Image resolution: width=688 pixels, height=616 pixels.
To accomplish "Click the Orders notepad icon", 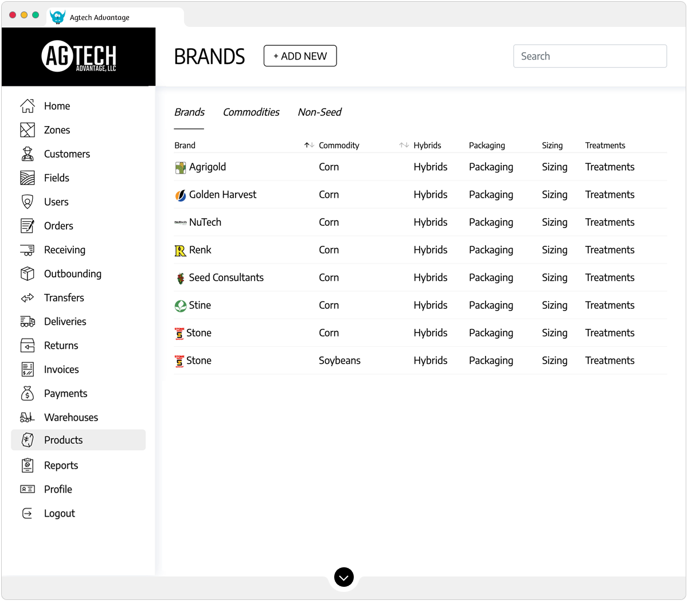I will coord(28,226).
